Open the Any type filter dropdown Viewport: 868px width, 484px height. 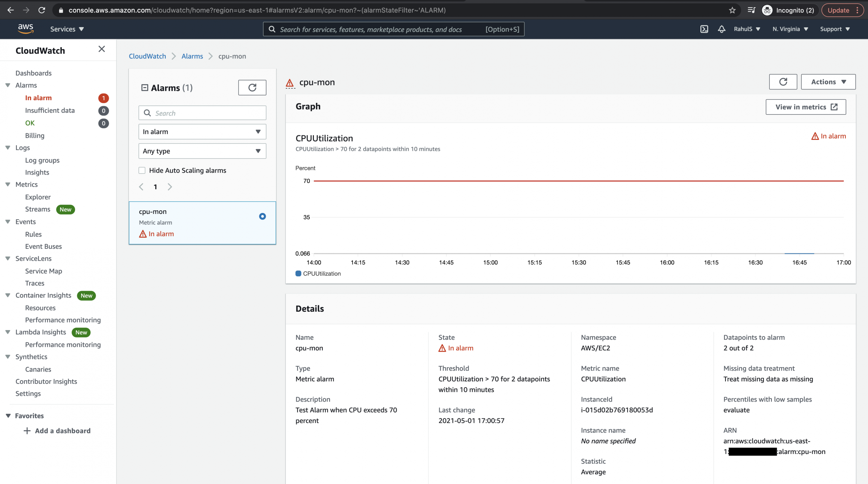click(x=202, y=151)
